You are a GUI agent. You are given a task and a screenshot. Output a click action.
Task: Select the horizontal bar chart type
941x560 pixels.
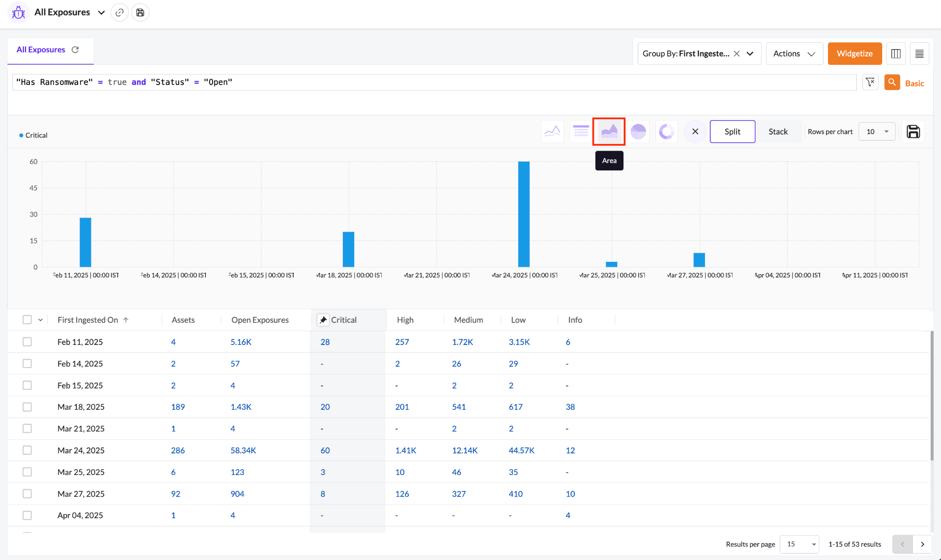coord(581,132)
